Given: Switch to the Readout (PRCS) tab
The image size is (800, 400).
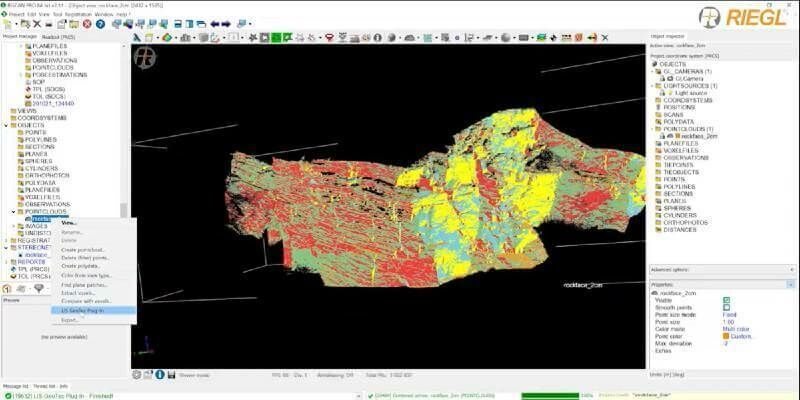Looking at the screenshot, I should pos(59,37).
